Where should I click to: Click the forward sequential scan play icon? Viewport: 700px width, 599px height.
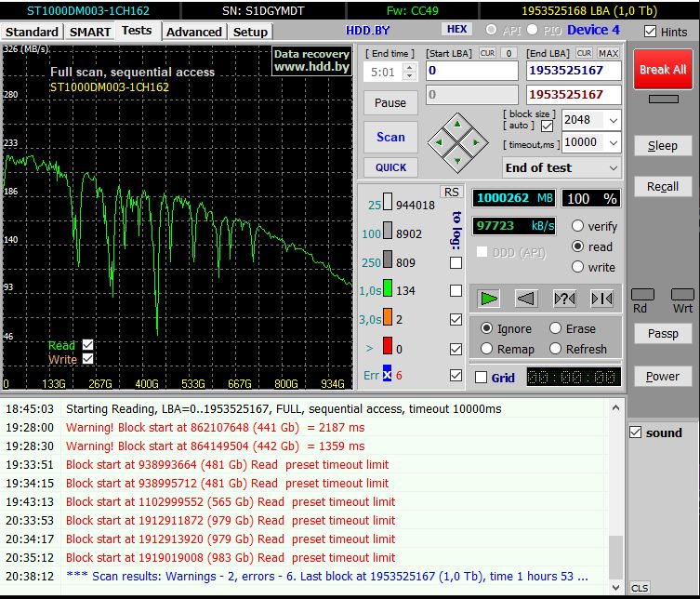click(489, 299)
